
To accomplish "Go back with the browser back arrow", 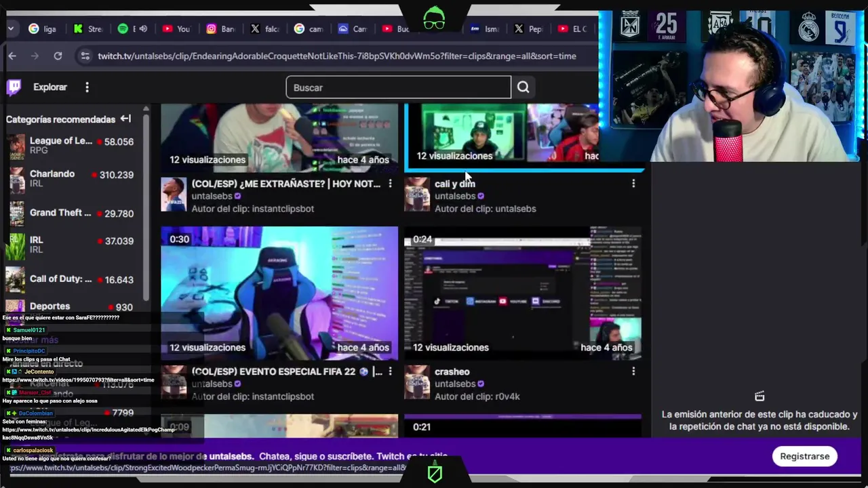I will (x=12, y=56).
